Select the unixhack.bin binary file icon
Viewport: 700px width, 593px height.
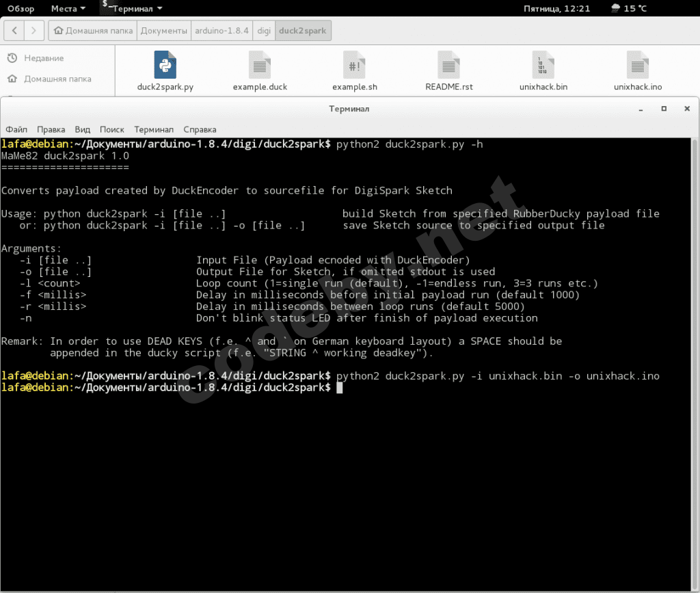(543, 66)
